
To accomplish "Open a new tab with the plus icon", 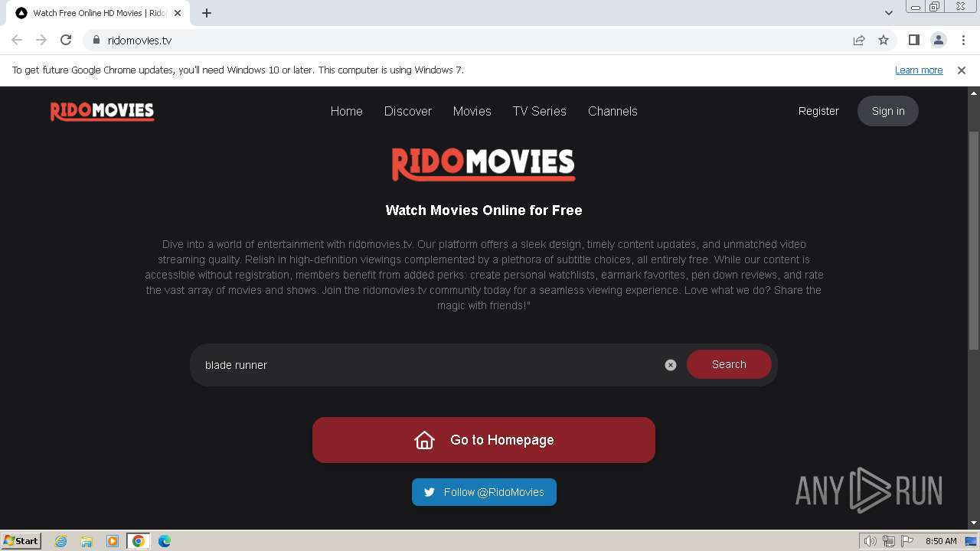I will pos(207,13).
